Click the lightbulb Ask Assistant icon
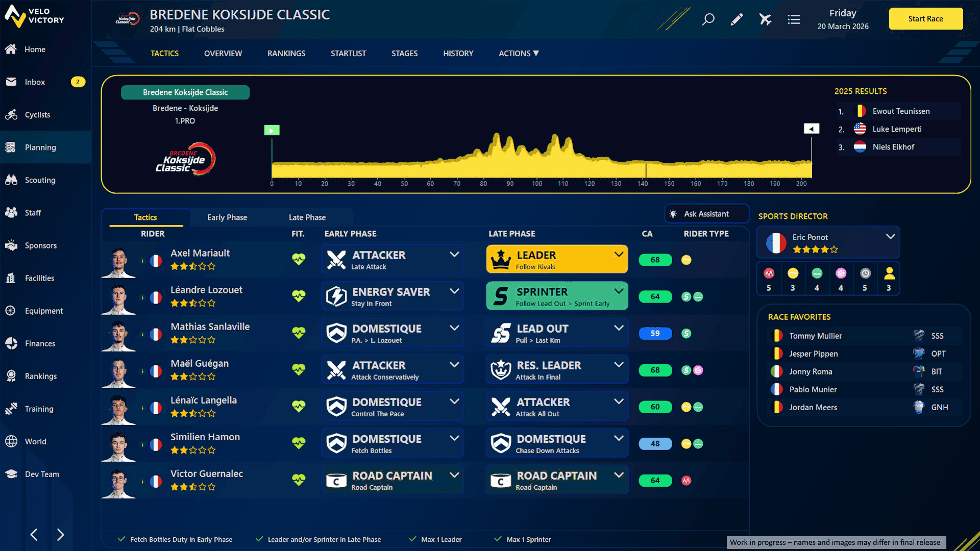Image resolution: width=980 pixels, height=551 pixels. 673,214
